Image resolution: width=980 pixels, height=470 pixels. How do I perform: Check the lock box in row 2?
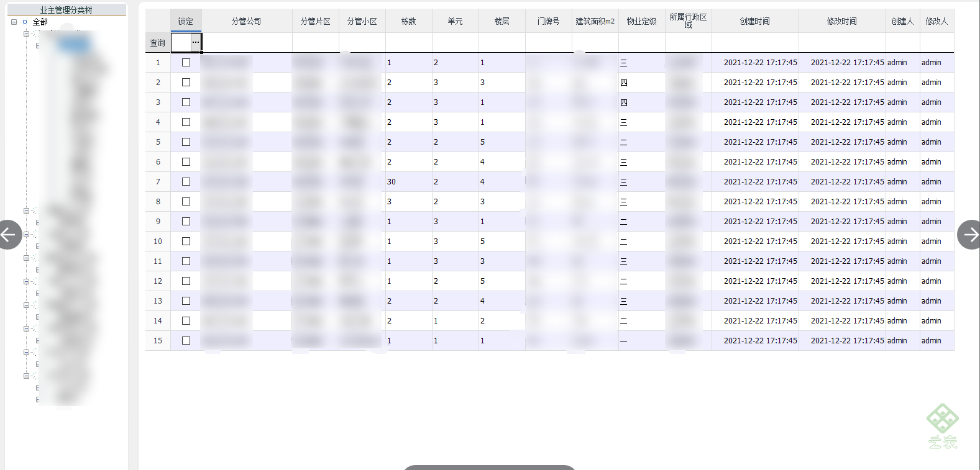click(186, 82)
